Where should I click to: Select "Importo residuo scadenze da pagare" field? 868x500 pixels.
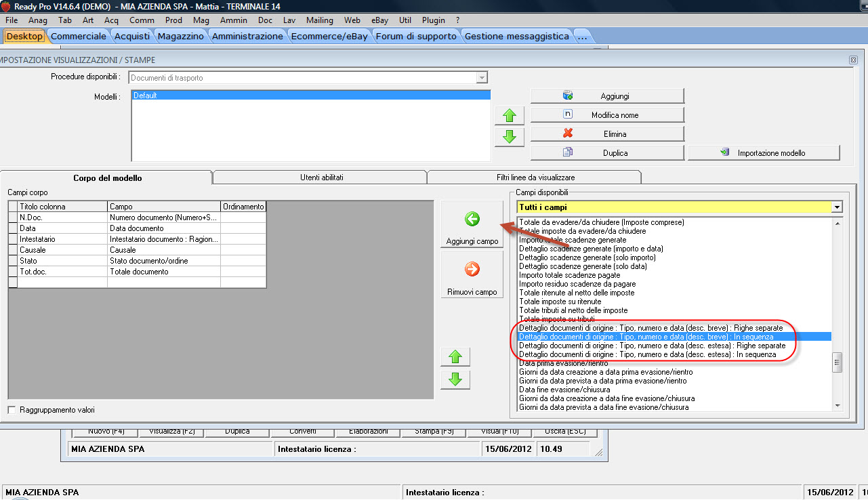(674, 284)
